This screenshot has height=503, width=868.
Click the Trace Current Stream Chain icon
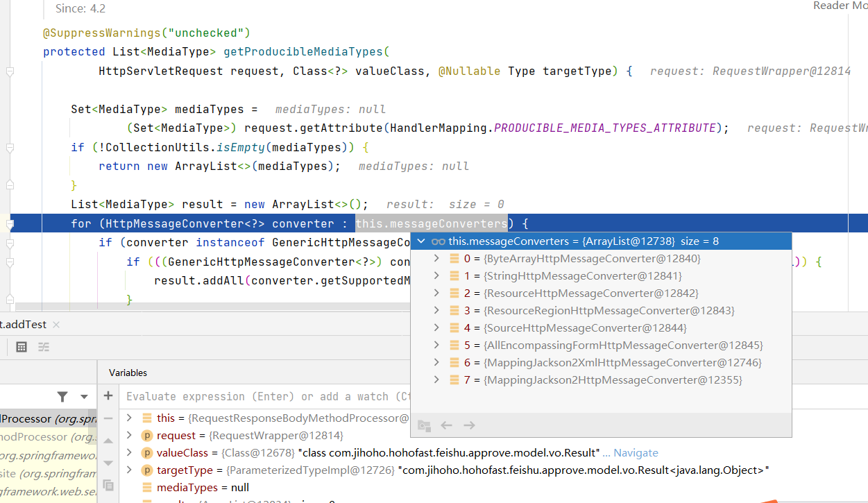(x=44, y=347)
